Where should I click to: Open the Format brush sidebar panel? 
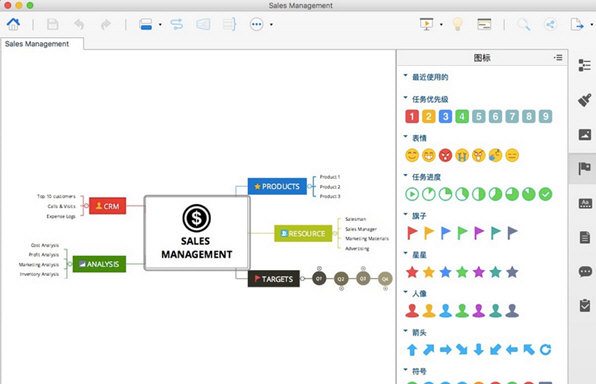pos(585,100)
